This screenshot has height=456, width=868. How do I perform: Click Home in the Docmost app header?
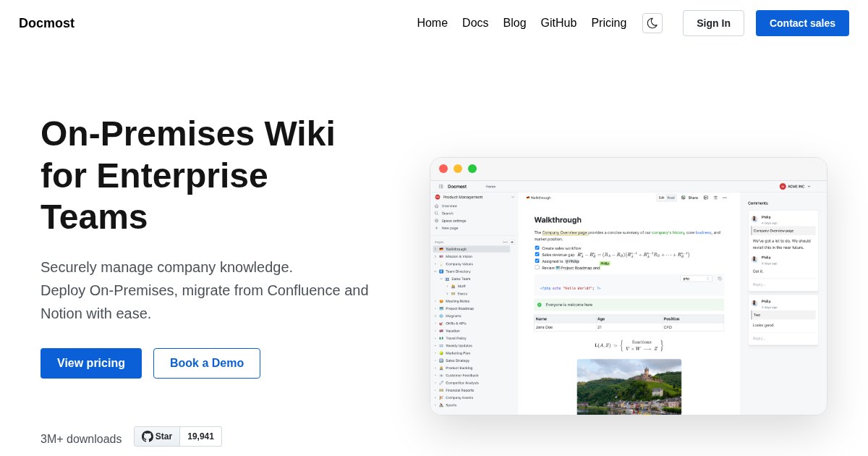[490, 186]
